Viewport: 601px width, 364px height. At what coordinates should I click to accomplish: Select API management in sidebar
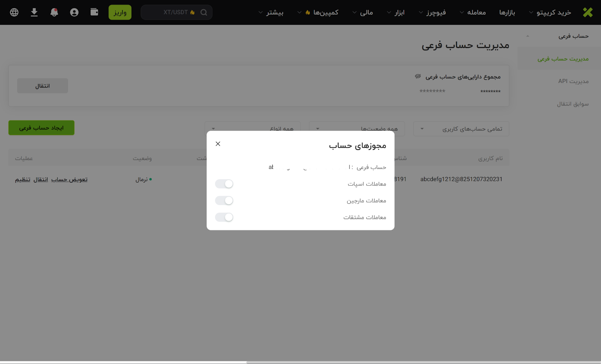(573, 81)
